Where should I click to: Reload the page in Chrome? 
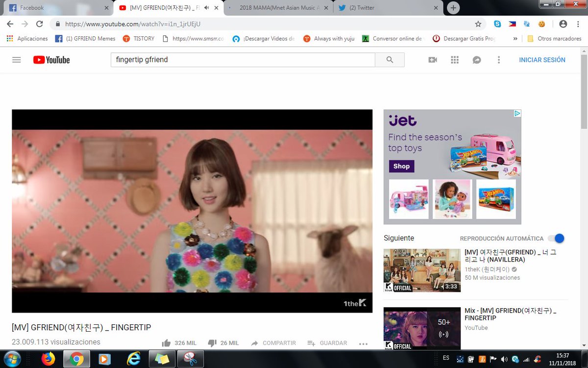coord(40,24)
